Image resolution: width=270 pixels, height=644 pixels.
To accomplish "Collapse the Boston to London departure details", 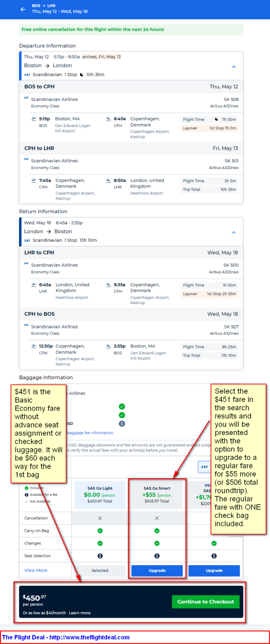I will pos(234,66).
